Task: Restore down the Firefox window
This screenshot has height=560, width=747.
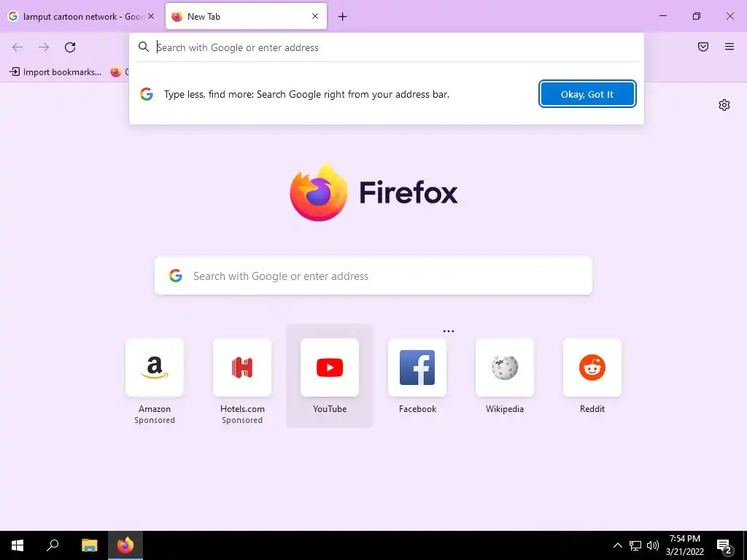Action: coord(697,16)
